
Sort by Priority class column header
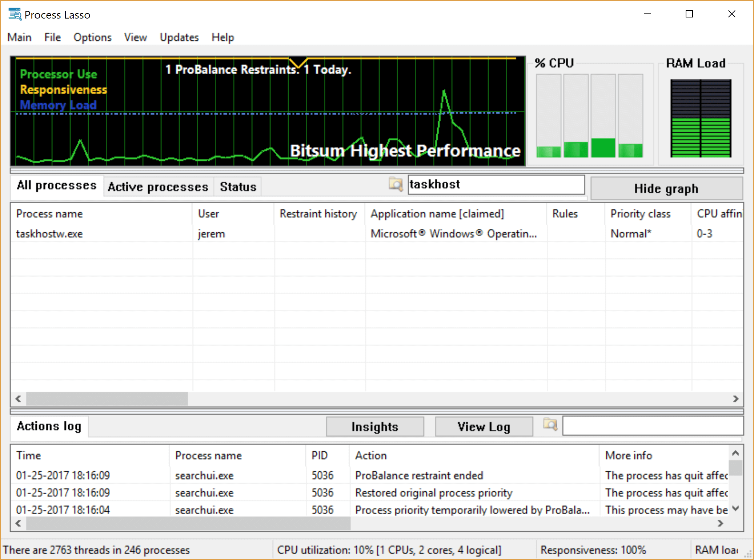pos(648,214)
